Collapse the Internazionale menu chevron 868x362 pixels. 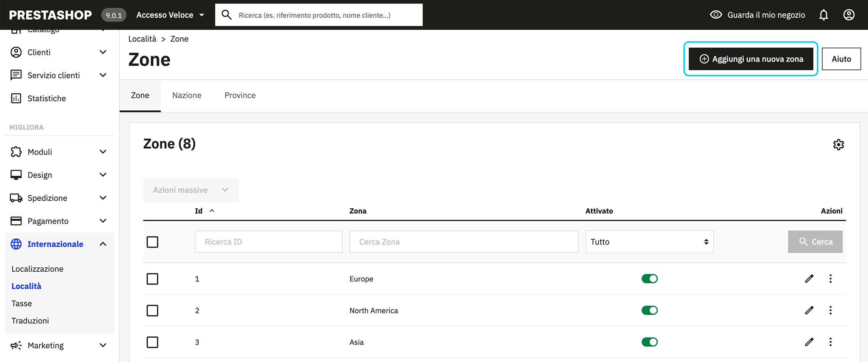(x=103, y=244)
